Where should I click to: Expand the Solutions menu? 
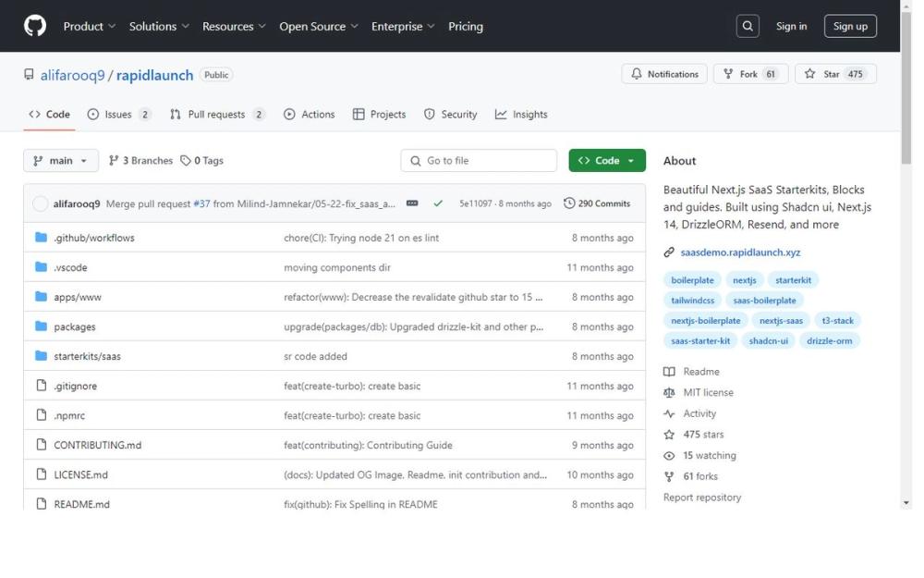[x=159, y=26]
